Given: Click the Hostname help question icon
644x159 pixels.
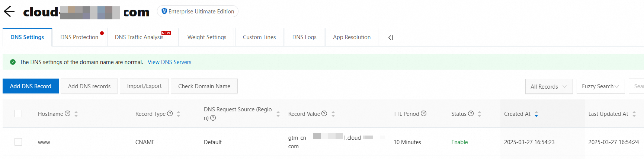Looking at the screenshot, I should pos(67,114).
